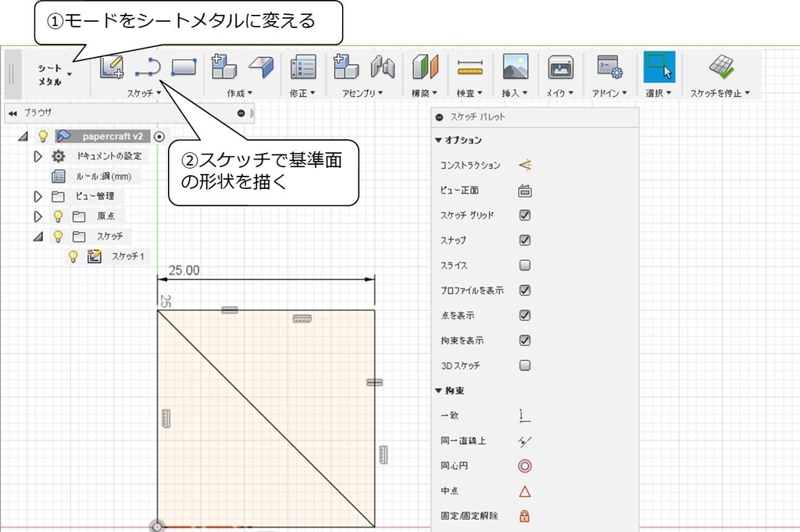Click the New Component icon under 作成
This screenshot has height=532, width=800.
[223, 67]
